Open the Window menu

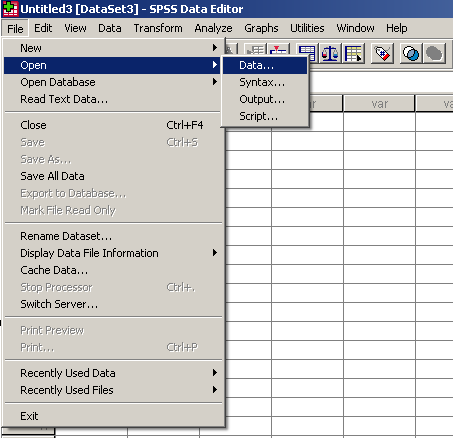click(x=355, y=28)
